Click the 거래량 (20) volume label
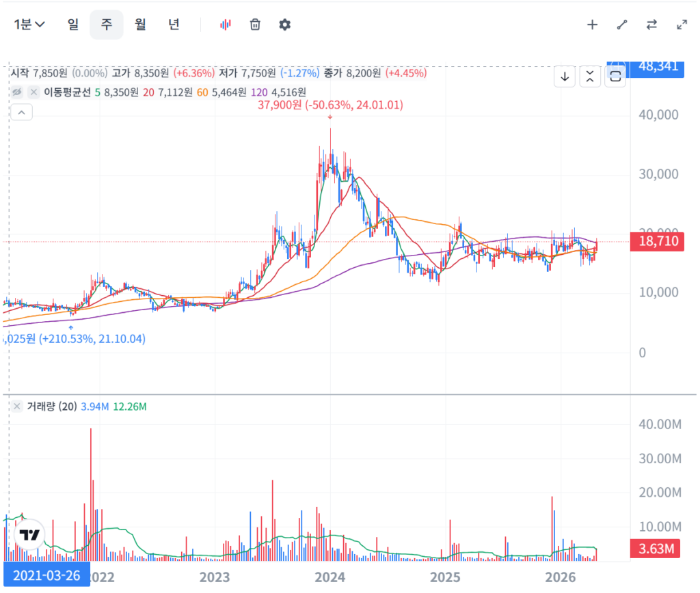 pos(52,406)
